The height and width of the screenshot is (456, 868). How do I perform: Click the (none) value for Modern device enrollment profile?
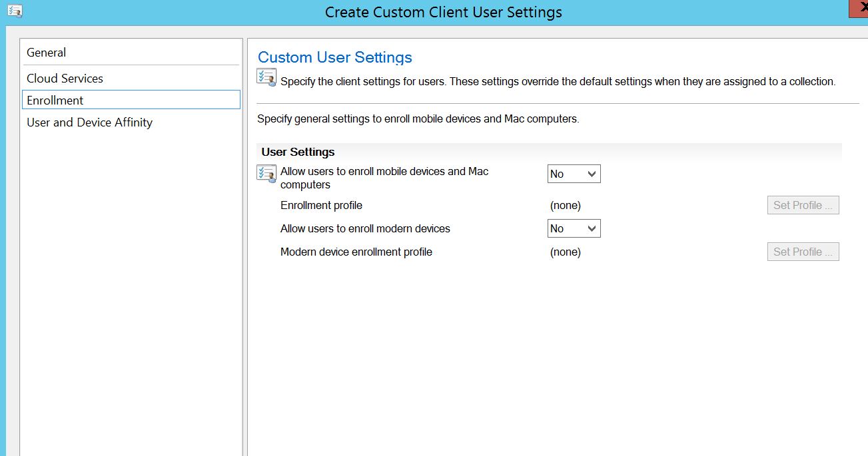(565, 252)
